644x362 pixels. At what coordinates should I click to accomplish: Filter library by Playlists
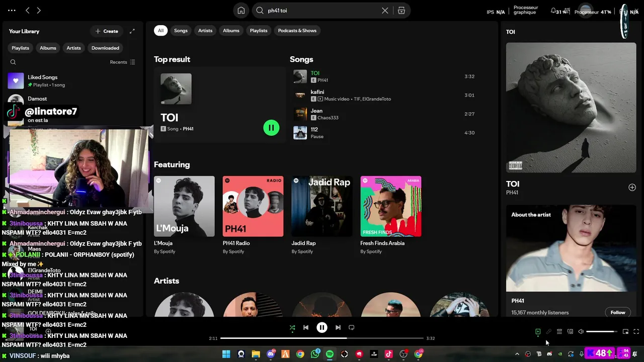coord(20,48)
